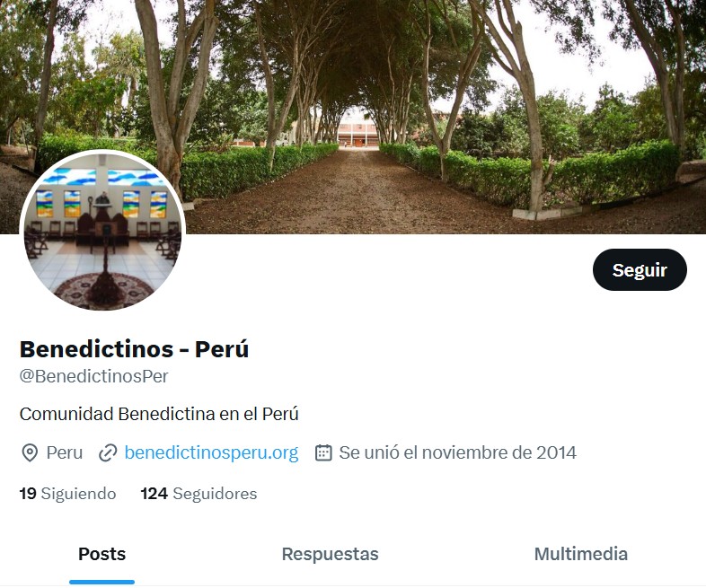Screen dimensions: 706x588
Task: Switch to the Respuestas tab
Action: [330, 554]
